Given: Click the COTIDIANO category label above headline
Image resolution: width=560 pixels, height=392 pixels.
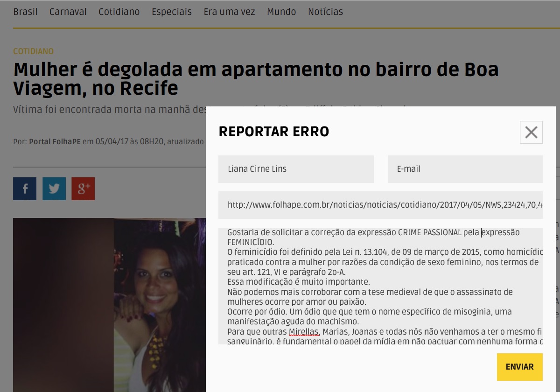Looking at the screenshot, I should pos(33,51).
